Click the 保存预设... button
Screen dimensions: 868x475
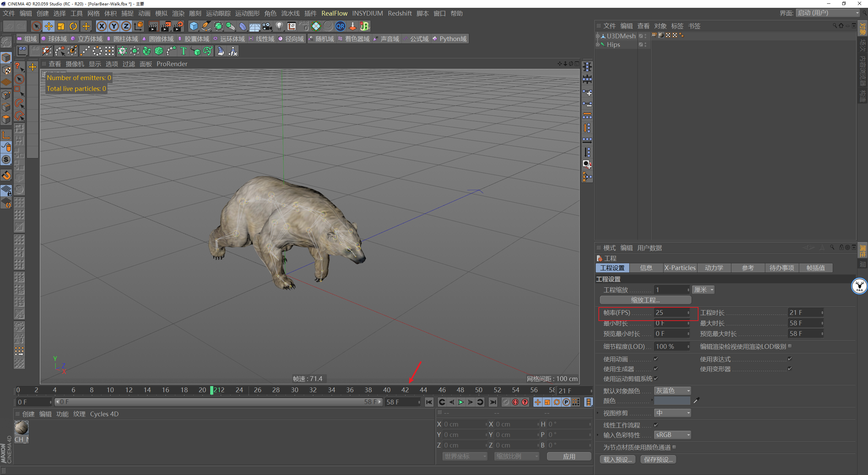658,459
